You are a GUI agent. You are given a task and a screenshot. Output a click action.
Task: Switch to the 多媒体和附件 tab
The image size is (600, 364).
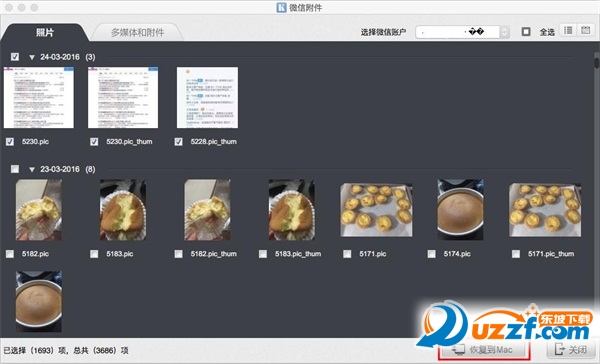(x=137, y=33)
